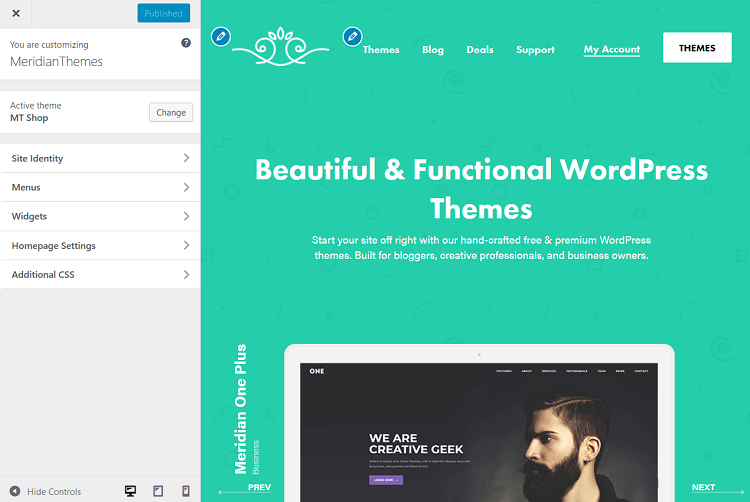This screenshot has height=502, width=750.
Task: Go to NEXT slide in theme carousel
Action: coord(717,488)
